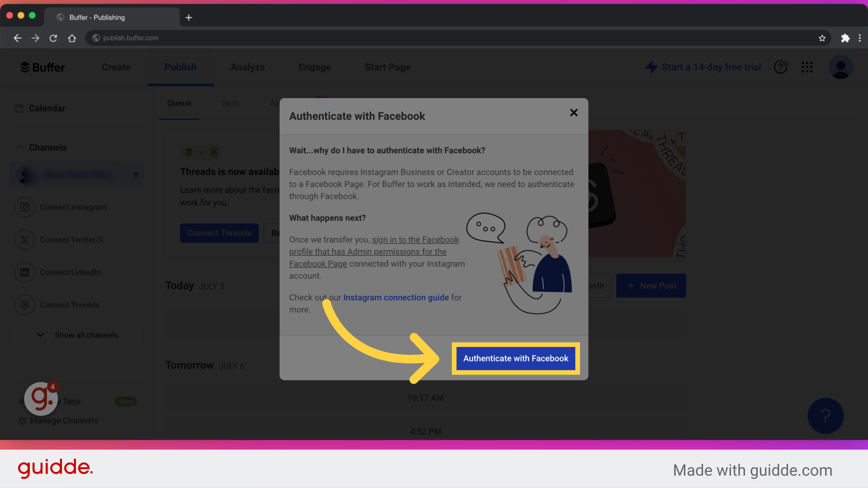Open the apps grid menu
The image size is (868, 488).
click(807, 67)
